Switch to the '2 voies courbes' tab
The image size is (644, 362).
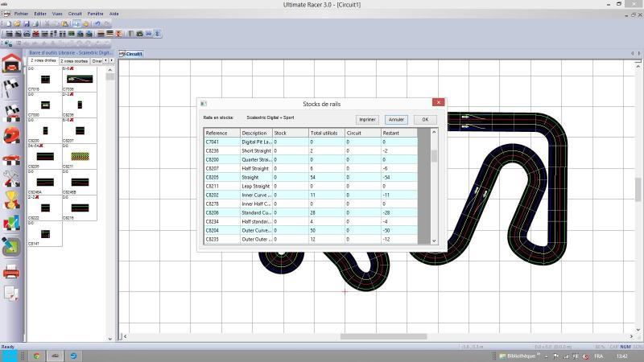(74, 60)
